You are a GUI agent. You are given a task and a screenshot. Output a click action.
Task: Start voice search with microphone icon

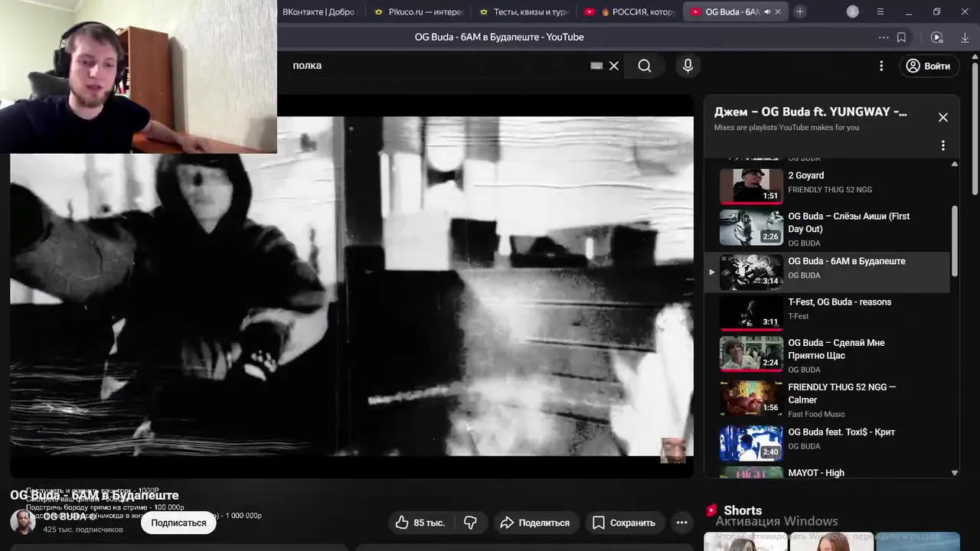tap(688, 66)
